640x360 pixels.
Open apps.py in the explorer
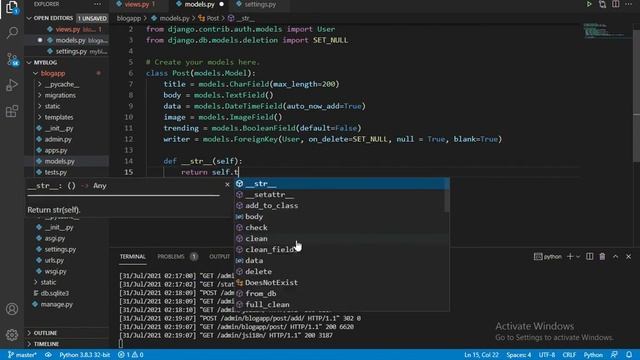[56, 150]
